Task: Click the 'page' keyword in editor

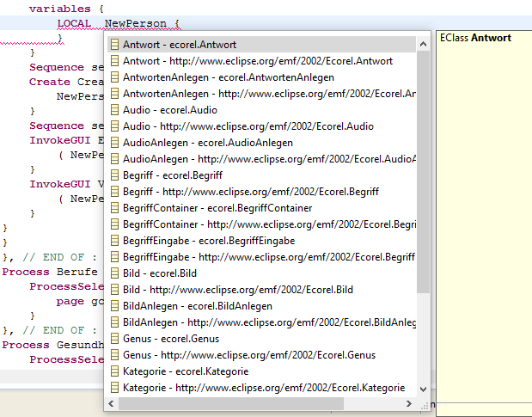Action: 70,301
